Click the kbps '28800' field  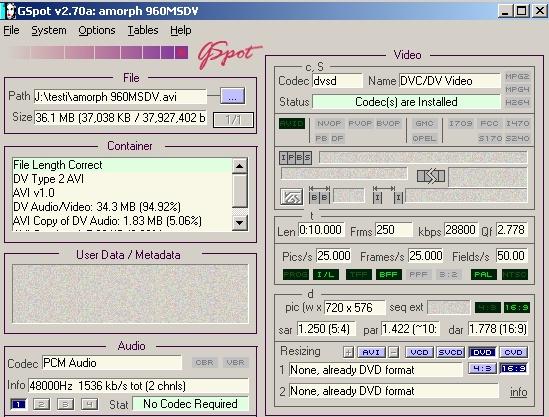(461, 230)
